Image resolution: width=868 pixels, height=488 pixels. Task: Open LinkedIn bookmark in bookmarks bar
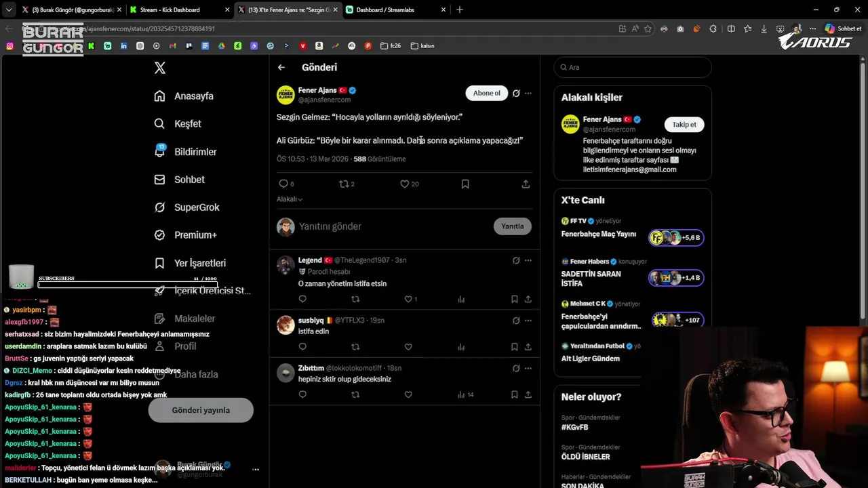(124, 46)
